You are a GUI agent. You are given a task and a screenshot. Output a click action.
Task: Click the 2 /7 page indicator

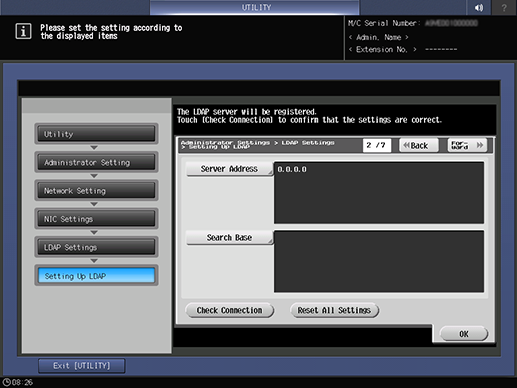pyautogui.click(x=377, y=145)
